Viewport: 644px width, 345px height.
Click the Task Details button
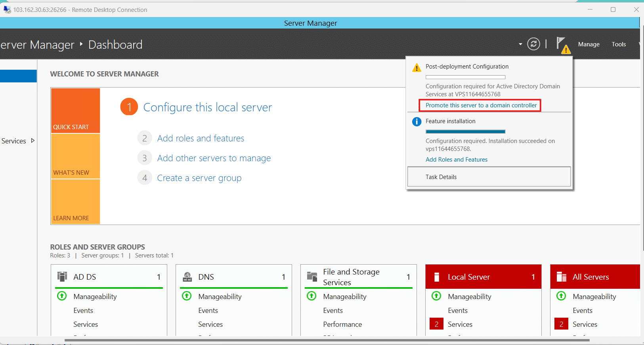489,177
